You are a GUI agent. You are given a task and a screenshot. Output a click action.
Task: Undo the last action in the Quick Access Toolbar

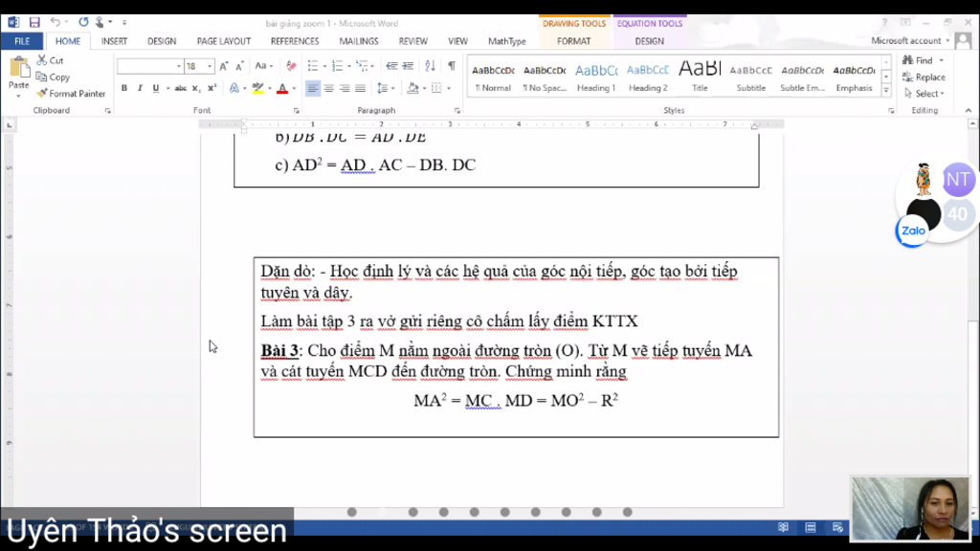tap(55, 23)
